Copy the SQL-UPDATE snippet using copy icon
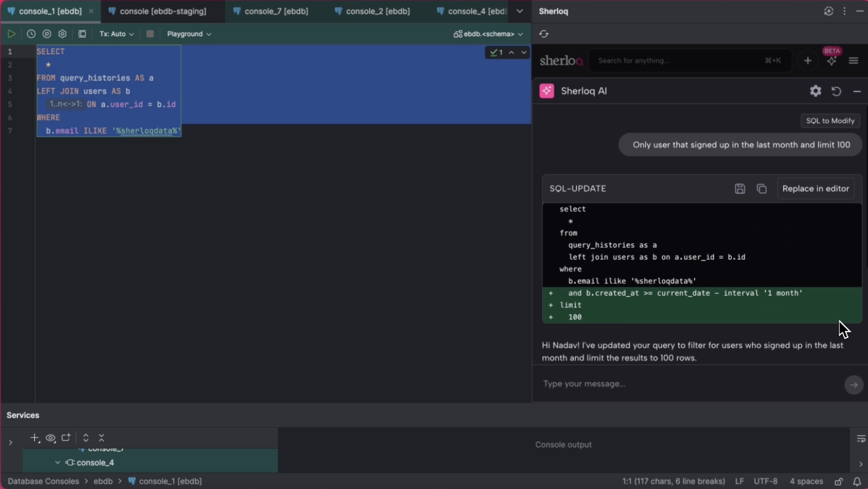Viewport: 868px width, 489px height. pos(762,189)
